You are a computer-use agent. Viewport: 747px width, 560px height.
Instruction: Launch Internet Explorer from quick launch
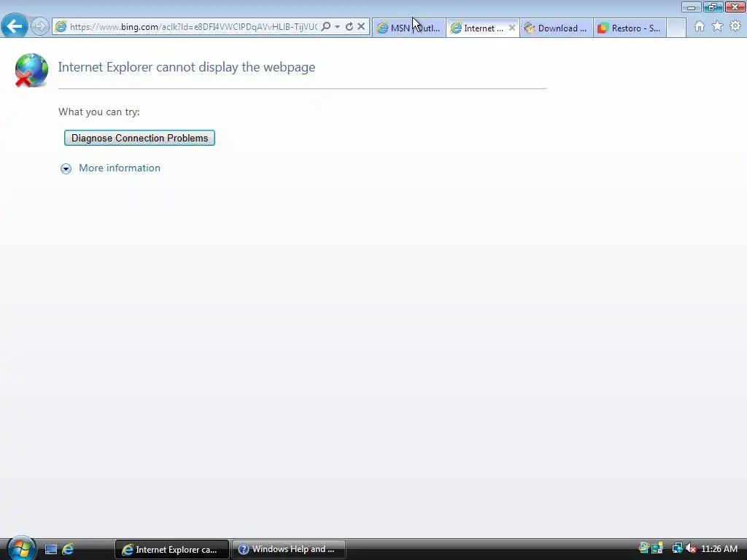68,550
